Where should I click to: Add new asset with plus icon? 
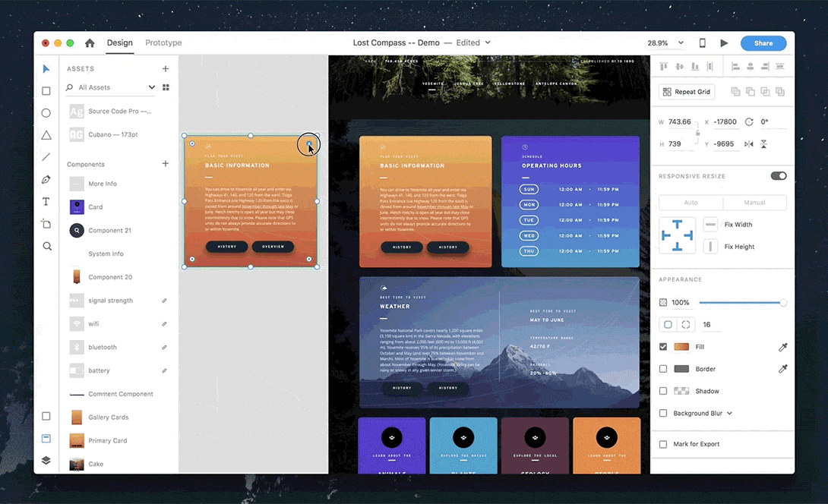[166, 68]
